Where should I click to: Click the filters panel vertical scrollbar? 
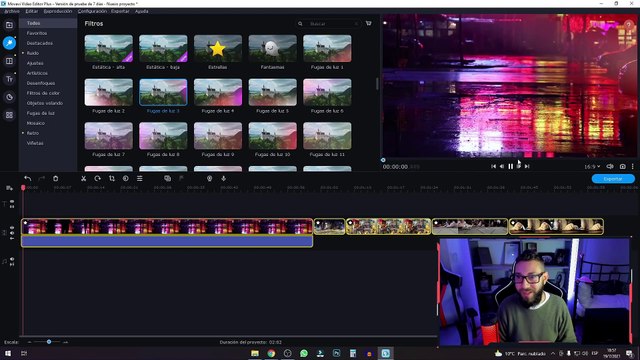click(x=377, y=84)
